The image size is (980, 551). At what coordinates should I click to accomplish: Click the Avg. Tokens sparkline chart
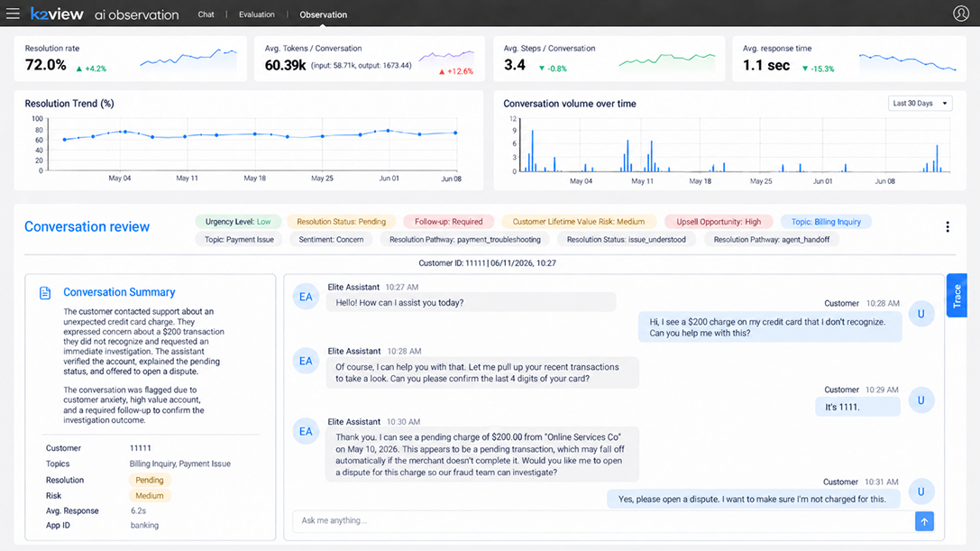(446, 57)
